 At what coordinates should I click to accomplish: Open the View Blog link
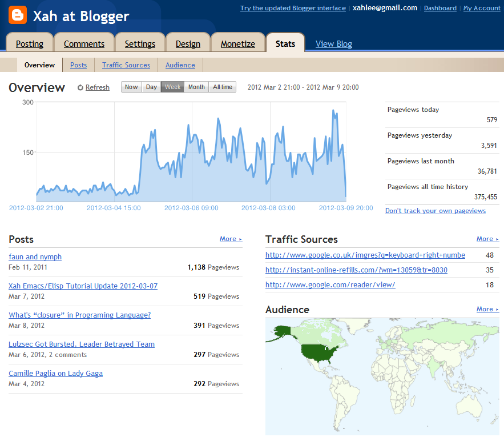click(x=334, y=44)
